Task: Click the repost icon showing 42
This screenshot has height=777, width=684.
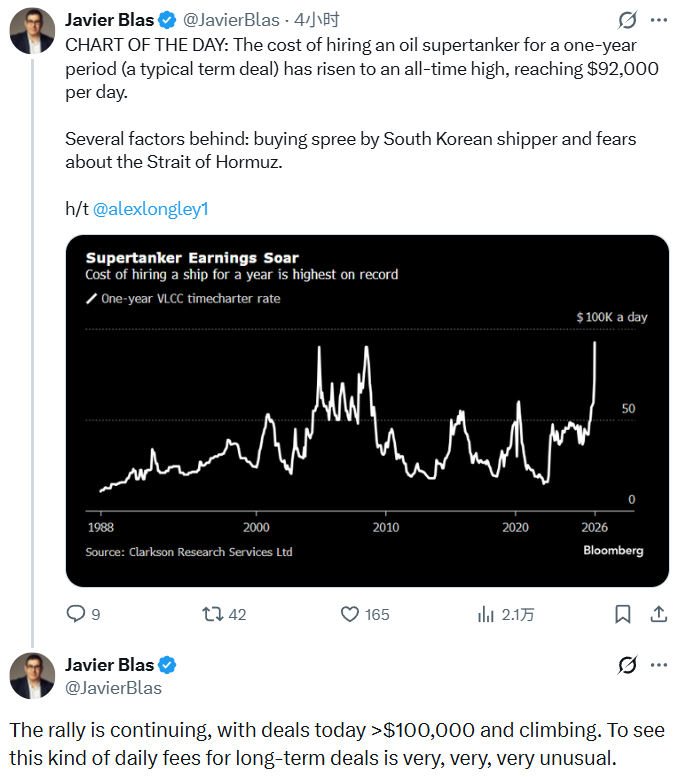Action: click(x=213, y=613)
